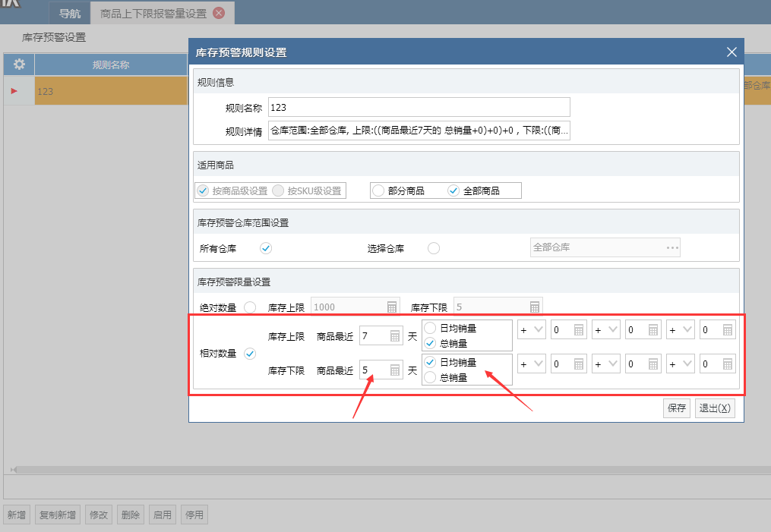Click the gear settings icon in table header

pyautogui.click(x=19, y=65)
